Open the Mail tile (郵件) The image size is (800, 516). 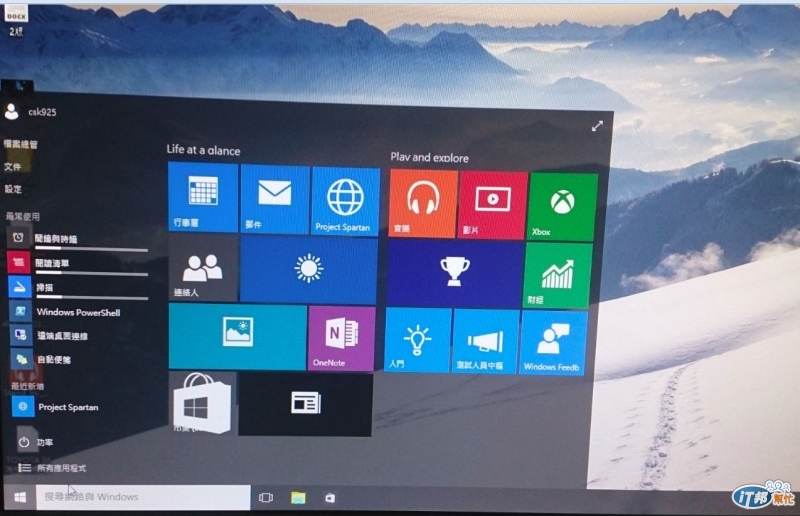tap(275, 200)
